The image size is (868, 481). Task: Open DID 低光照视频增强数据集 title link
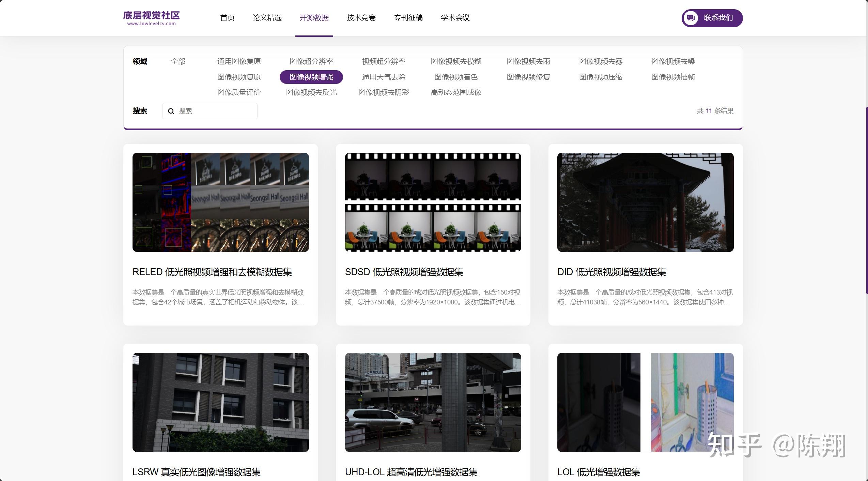[x=611, y=272]
